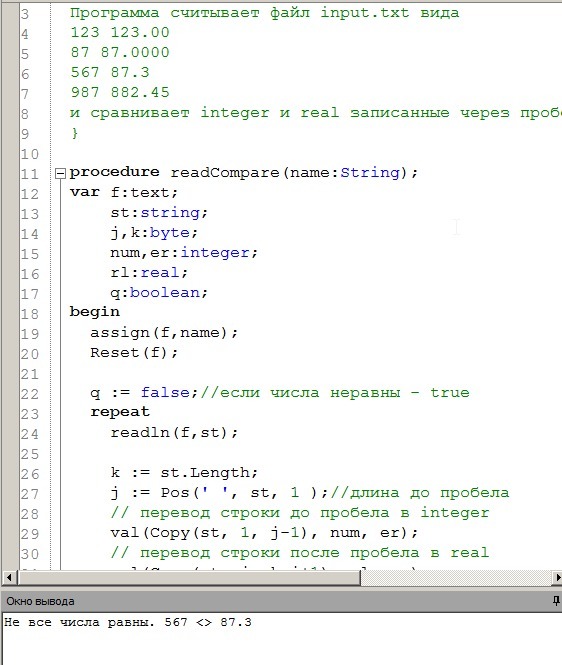
Task: Place cursor on the begin keyword
Action: [x=95, y=312]
